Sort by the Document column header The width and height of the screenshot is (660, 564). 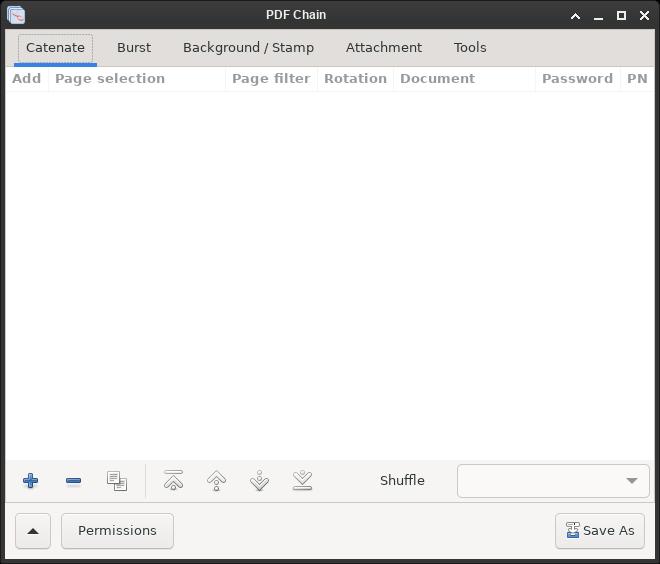465,79
